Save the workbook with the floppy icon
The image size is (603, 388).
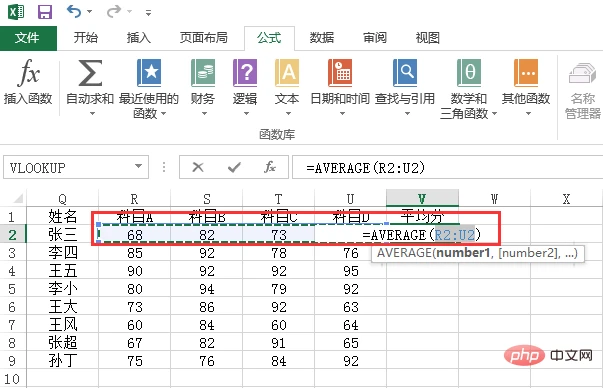[45, 12]
